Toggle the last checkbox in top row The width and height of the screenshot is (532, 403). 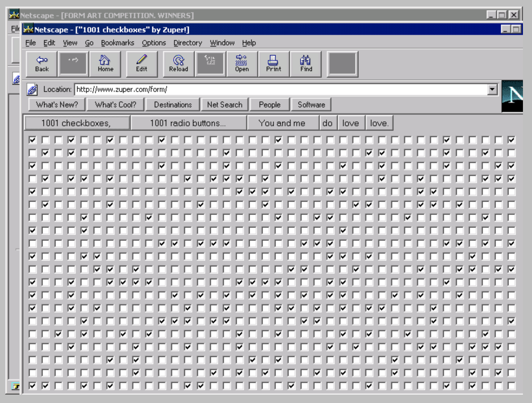tap(511, 140)
